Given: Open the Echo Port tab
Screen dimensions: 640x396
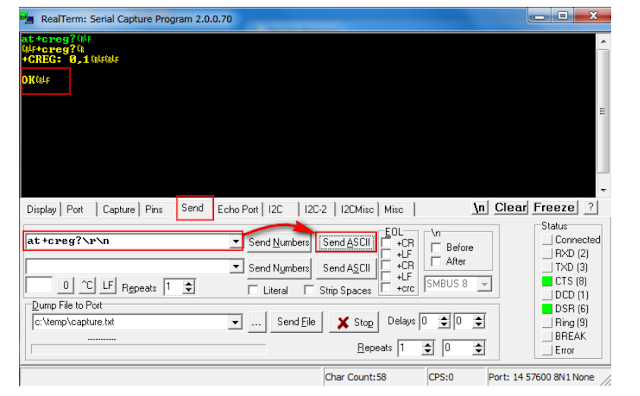Looking at the screenshot, I should point(238,209).
